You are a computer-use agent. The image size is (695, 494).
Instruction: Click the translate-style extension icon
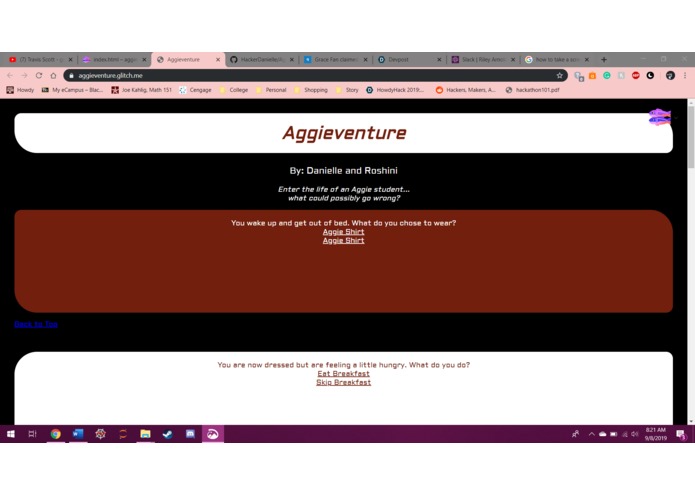tap(579, 76)
